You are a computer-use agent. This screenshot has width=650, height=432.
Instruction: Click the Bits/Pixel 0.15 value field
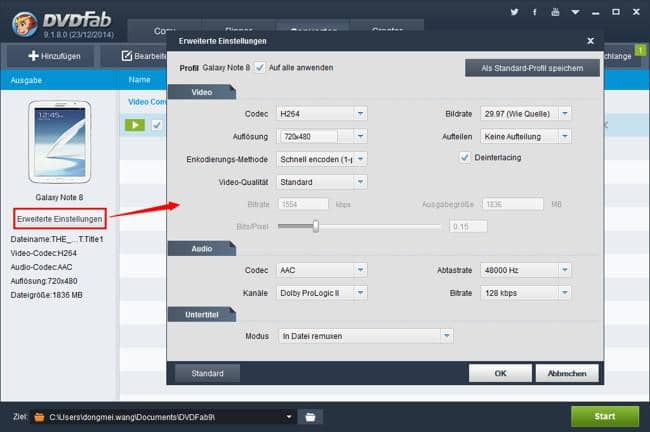pos(468,226)
